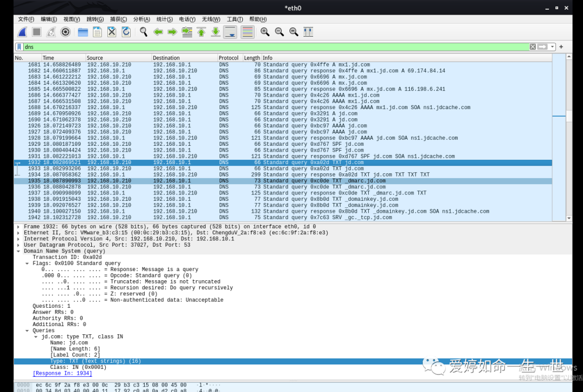The width and height of the screenshot is (583, 392).
Task: Find a packet with magnifier icon
Action: coord(144,32)
